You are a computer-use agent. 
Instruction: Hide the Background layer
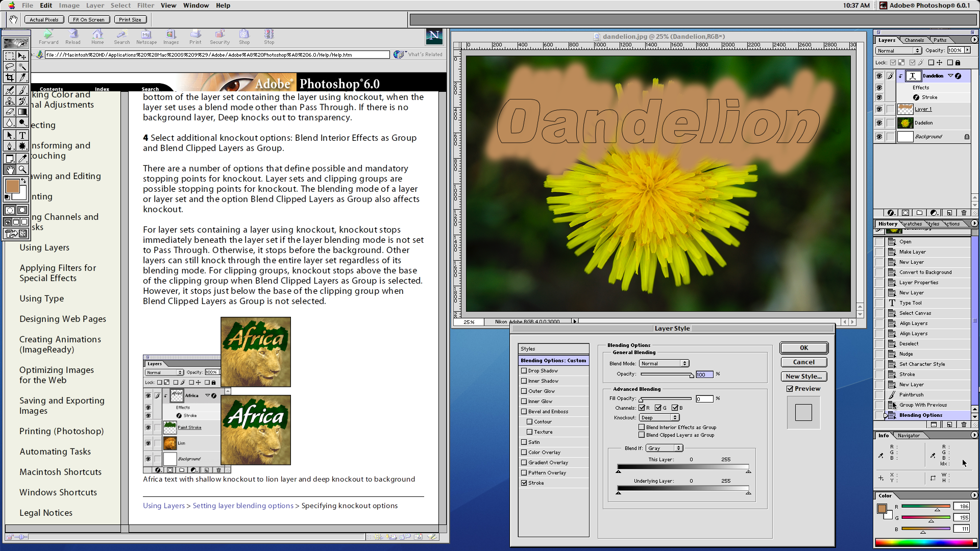879,136
